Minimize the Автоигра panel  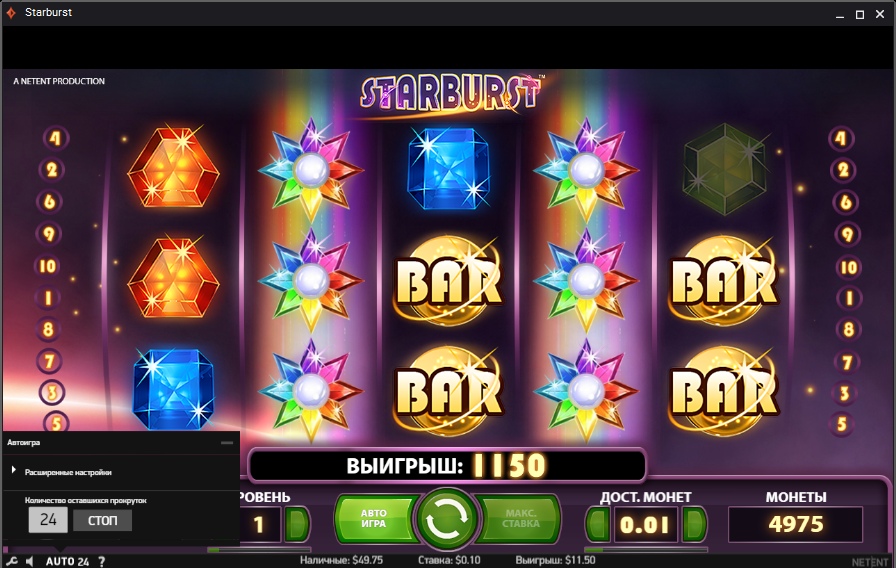point(227,442)
